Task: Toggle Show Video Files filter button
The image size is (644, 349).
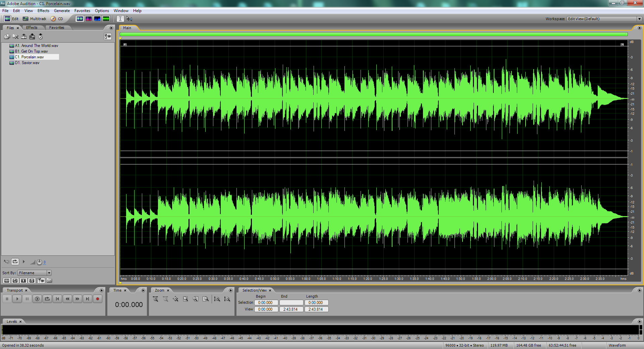Action: (x=23, y=281)
